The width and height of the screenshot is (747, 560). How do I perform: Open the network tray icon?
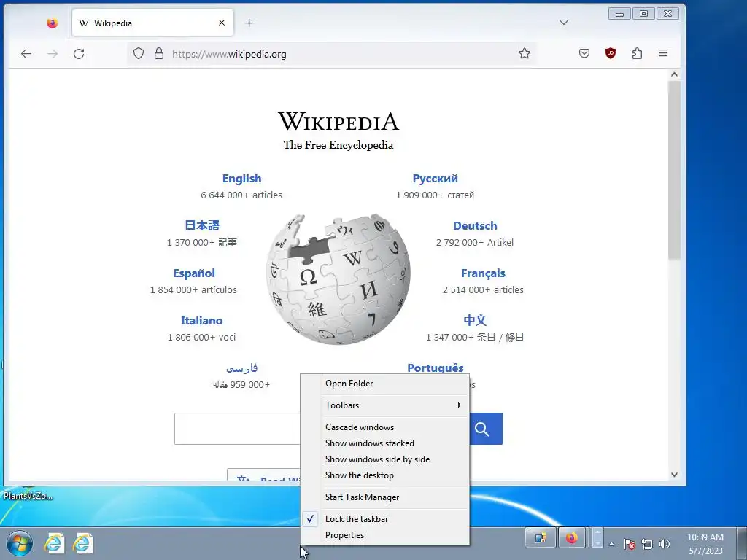click(x=646, y=544)
